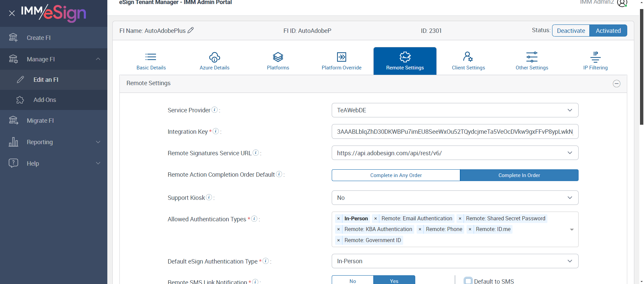Open Add-Ons submenu item

coord(54,100)
